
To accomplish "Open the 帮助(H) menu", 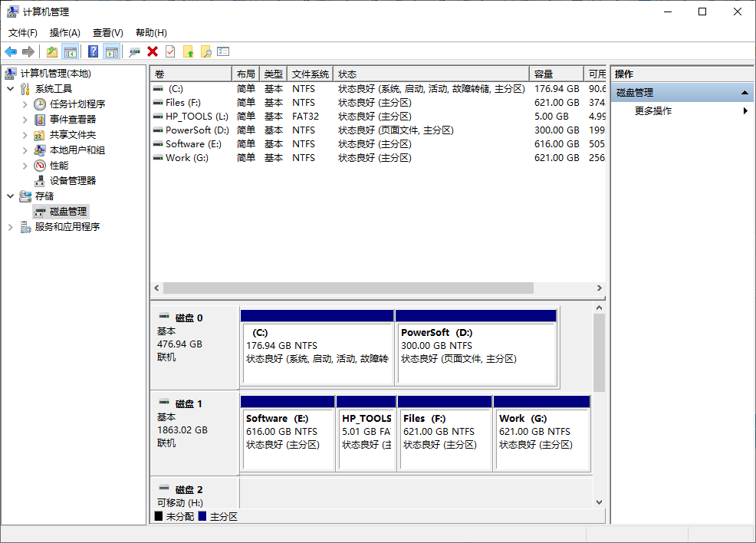I will click(x=151, y=33).
